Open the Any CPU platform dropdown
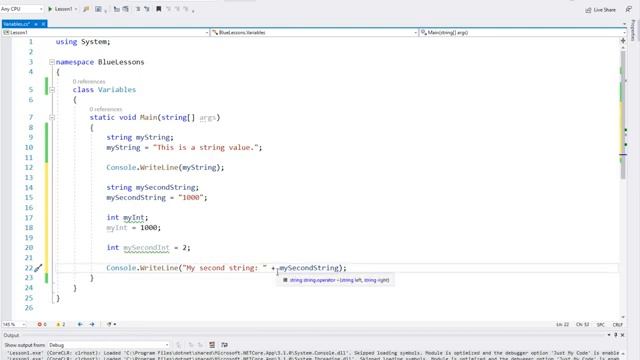The height and width of the screenshot is (360, 640). pyautogui.click(x=22, y=9)
